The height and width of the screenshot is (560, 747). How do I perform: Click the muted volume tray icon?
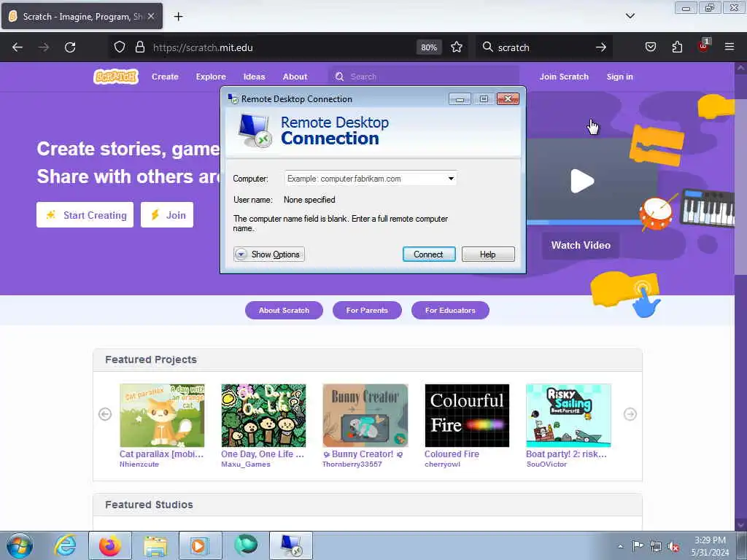point(673,547)
